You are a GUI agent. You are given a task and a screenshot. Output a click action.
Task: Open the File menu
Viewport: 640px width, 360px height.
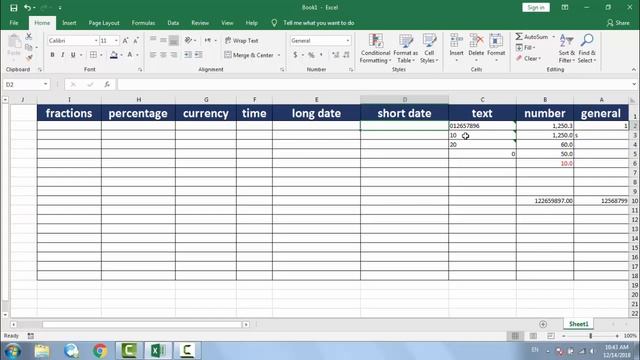[x=14, y=23]
